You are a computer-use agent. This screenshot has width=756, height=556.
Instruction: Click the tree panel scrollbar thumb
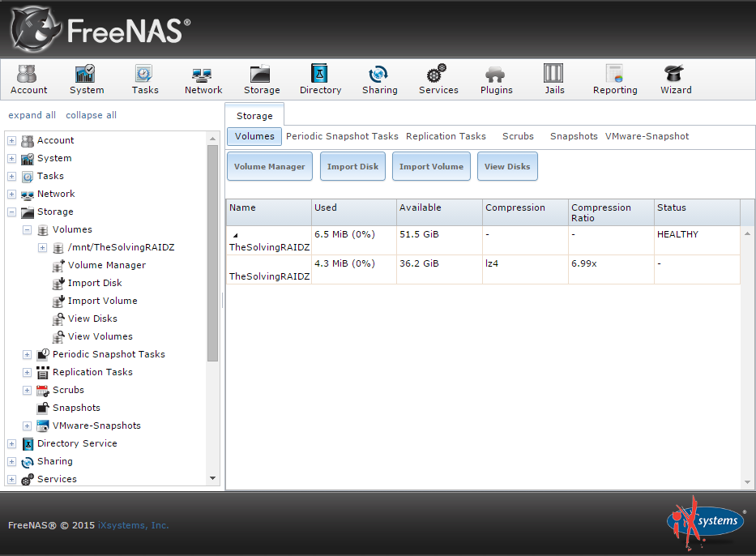(x=212, y=253)
